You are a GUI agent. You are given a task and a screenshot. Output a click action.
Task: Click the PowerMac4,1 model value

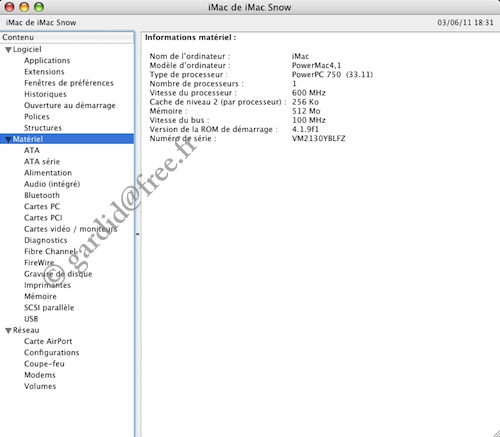pyautogui.click(x=317, y=66)
